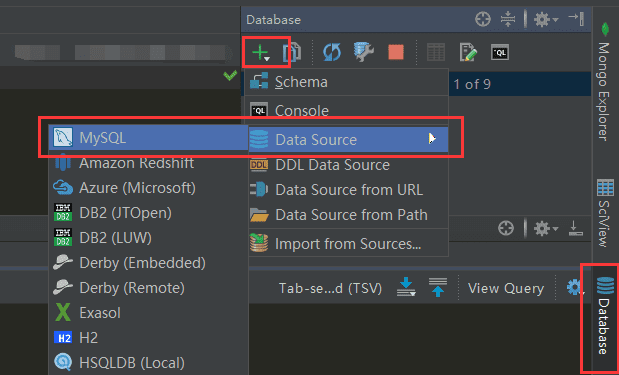Open the QL console toolbar icon
Screen dimensions: 619x375
(500, 52)
